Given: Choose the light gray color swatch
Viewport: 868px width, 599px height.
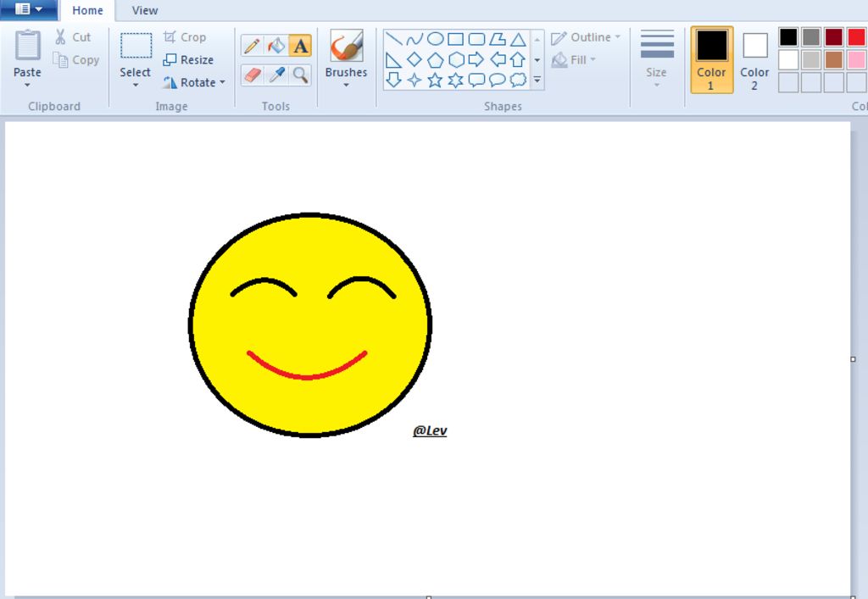Looking at the screenshot, I should coord(811,60).
